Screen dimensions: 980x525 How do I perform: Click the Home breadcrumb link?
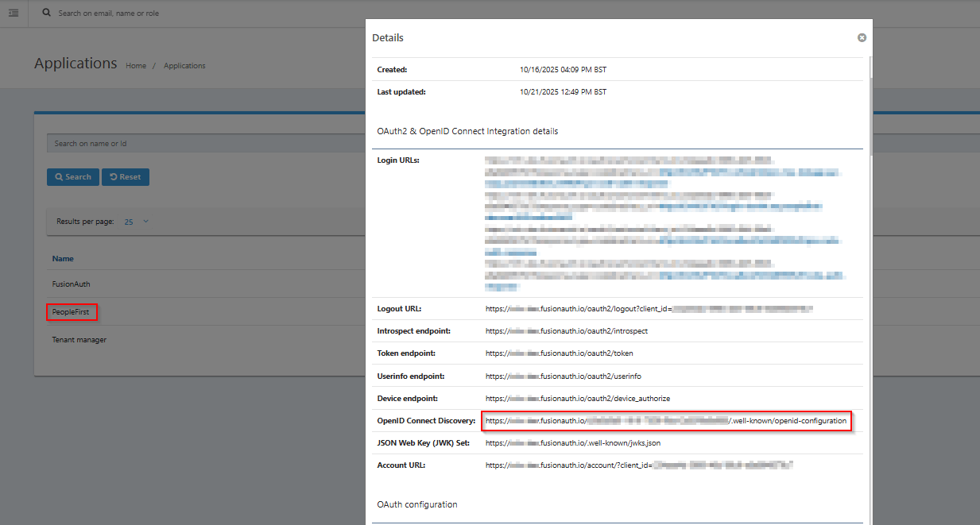135,65
